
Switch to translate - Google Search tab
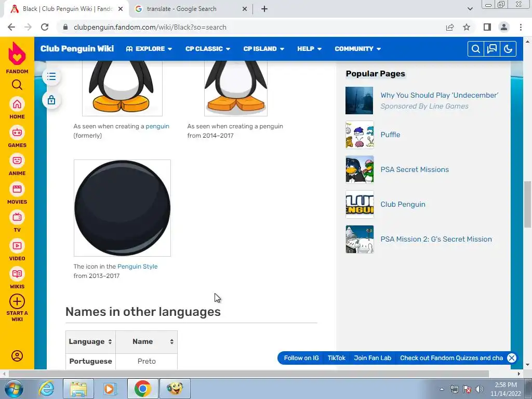191,9
